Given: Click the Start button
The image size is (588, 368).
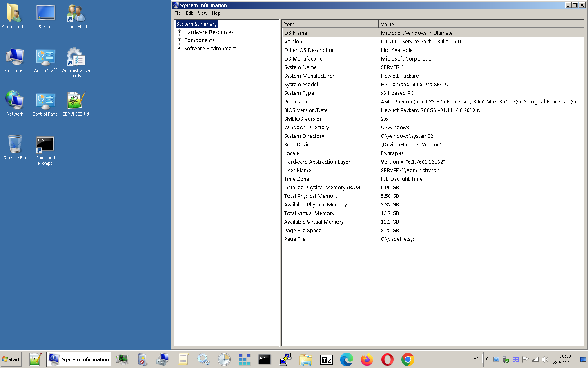Looking at the screenshot, I should click(x=11, y=359).
